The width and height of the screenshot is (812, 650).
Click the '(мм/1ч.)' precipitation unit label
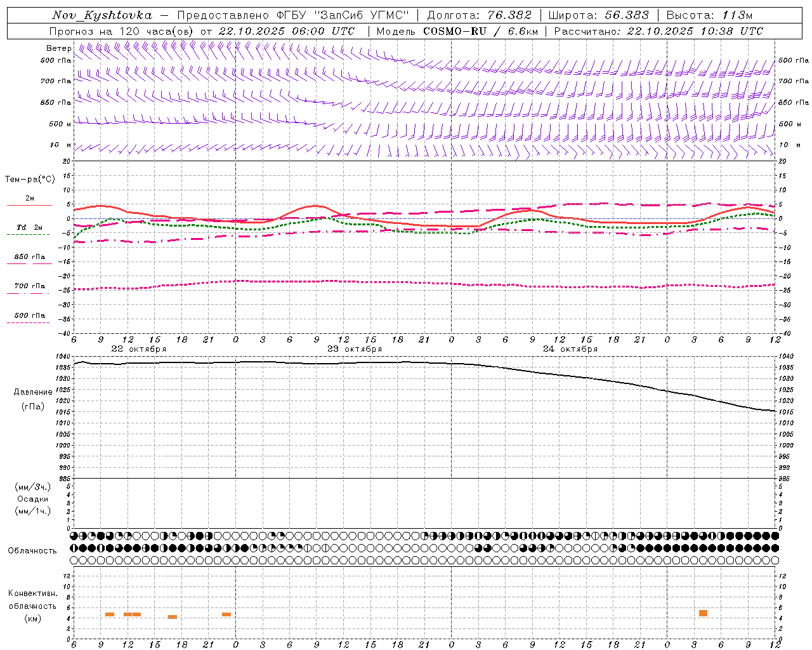click(x=33, y=511)
